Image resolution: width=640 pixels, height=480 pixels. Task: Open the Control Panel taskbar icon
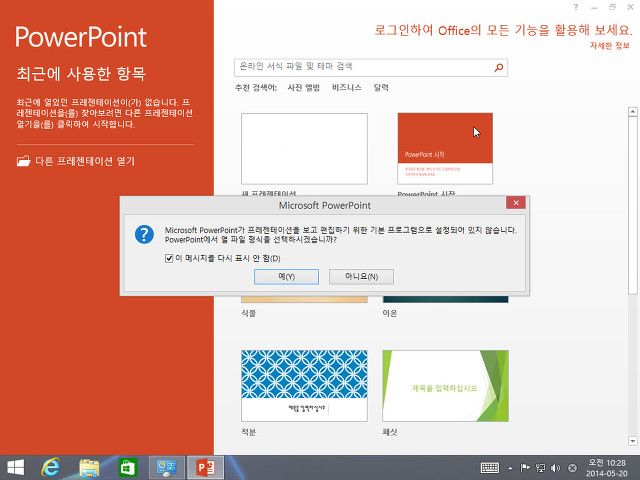click(167, 468)
